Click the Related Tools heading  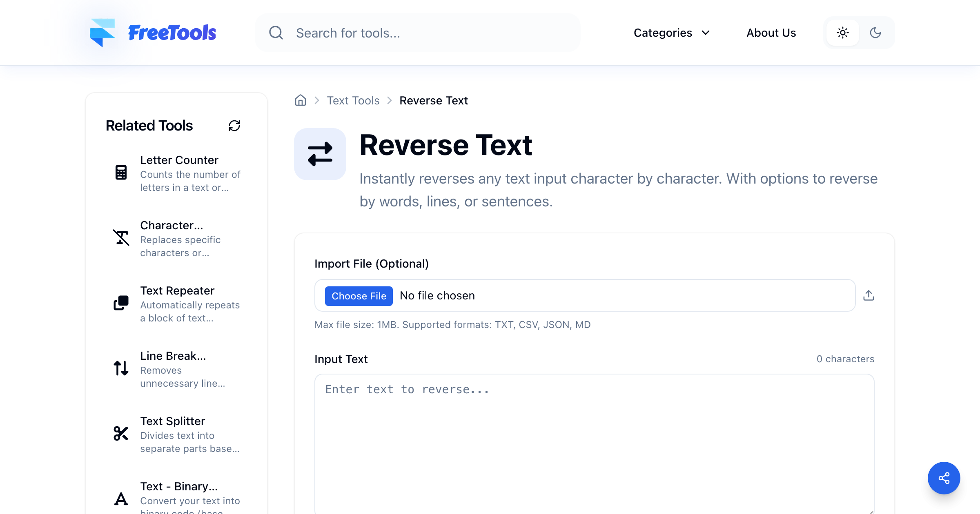pos(149,126)
